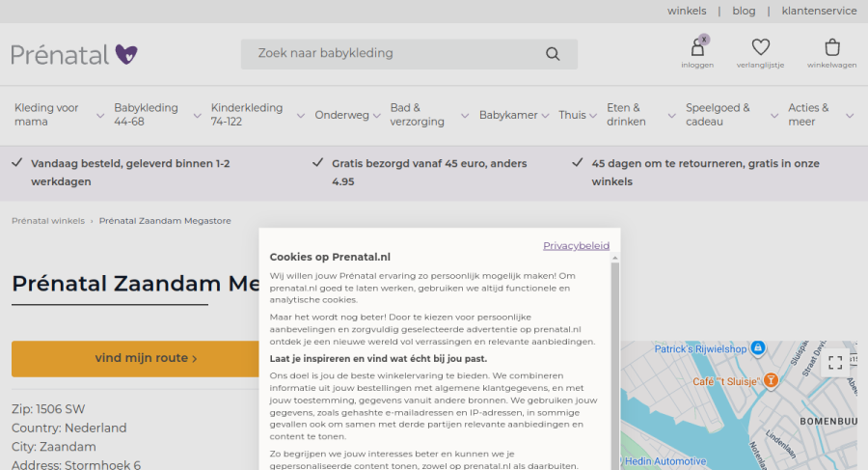Image resolution: width=868 pixels, height=470 pixels.
Task: Open Speelgoed & cadeau menu
Action: pyautogui.click(x=718, y=115)
